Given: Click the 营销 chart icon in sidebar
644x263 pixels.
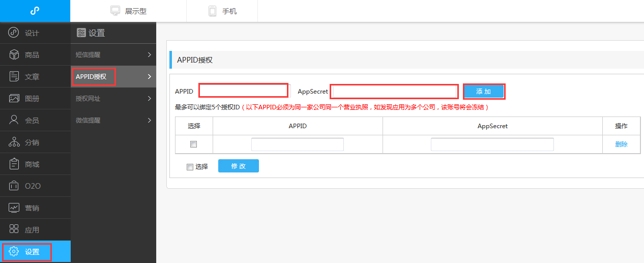Looking at the screenshot, I should pyautogui.click(x=14, y=208).
